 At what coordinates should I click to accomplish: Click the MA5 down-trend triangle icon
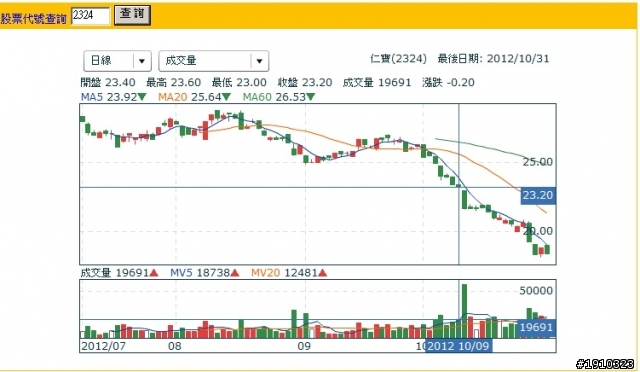coord(142,97)
